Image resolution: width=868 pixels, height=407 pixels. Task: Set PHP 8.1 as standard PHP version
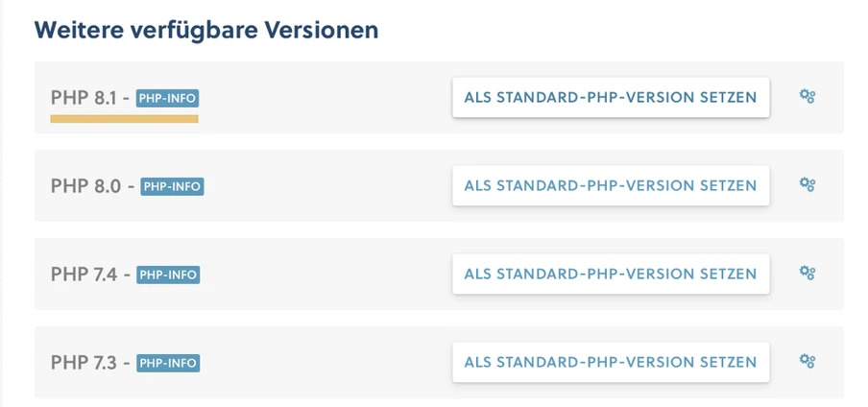[x=611, y=98]
